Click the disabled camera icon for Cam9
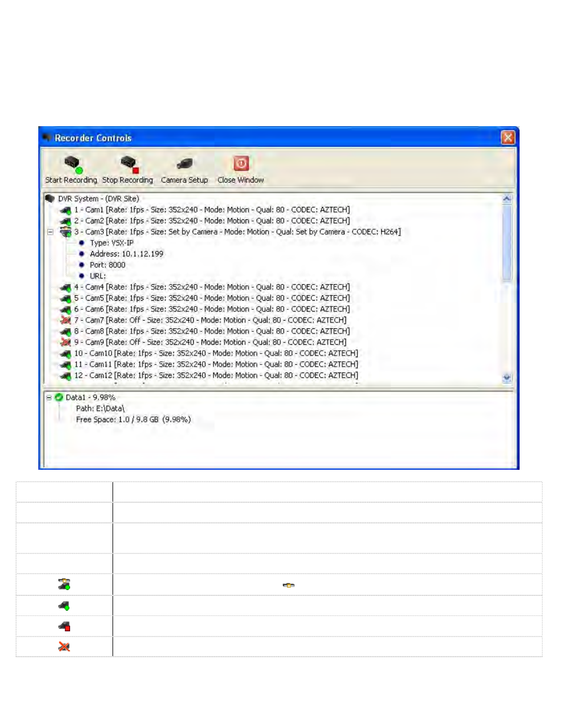 tap(65, 342)
